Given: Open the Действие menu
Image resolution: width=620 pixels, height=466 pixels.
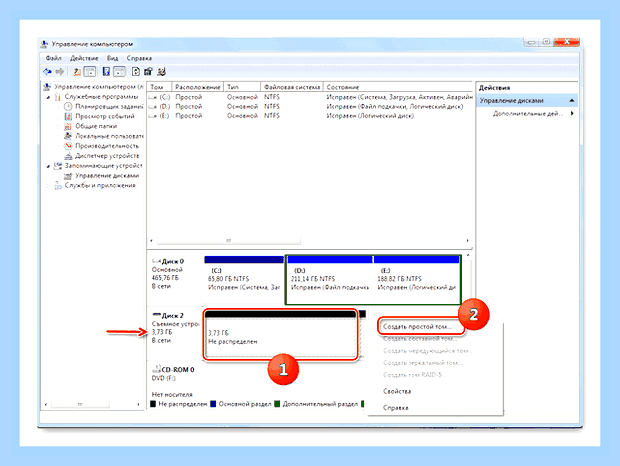Looking at the screenshot, I should (x=84, y=58).
